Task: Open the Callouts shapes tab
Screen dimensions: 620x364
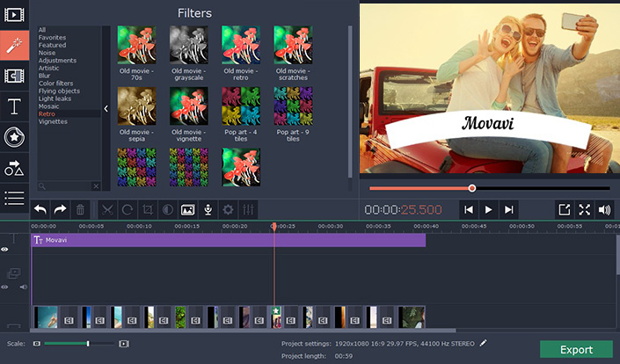Action: click(14, 168)
